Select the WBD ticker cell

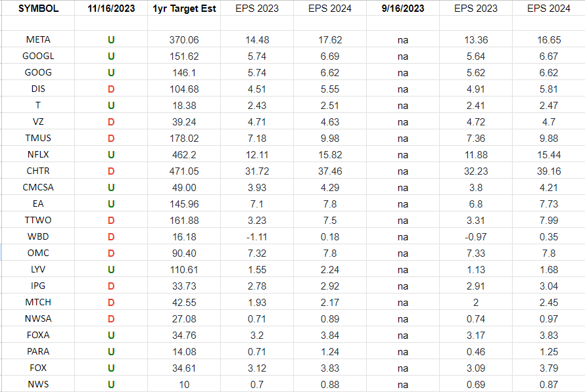tap(38, 236)
